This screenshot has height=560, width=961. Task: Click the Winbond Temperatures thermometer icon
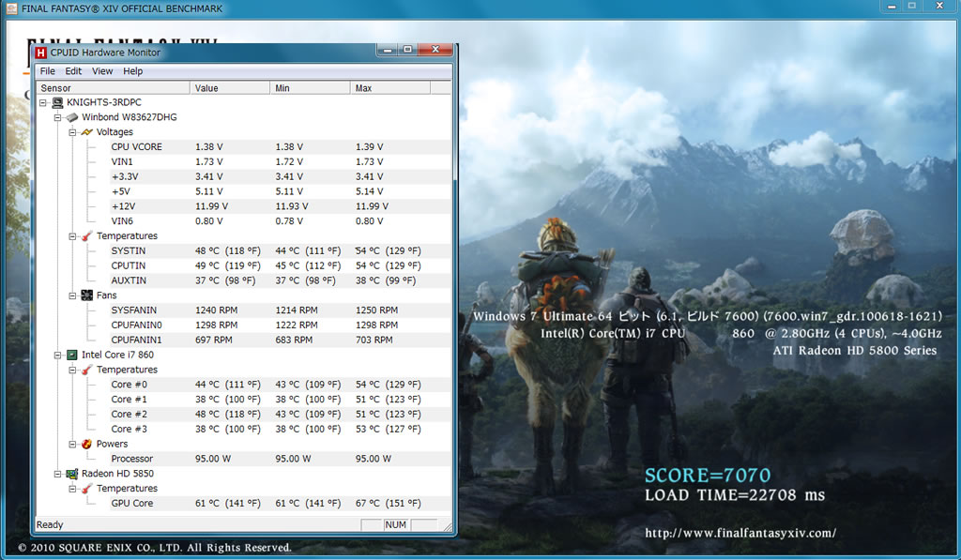coord(87,235)
